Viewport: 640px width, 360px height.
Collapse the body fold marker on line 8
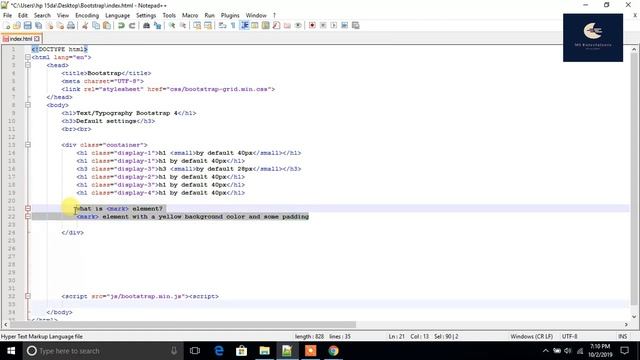(x=28, y=105)
